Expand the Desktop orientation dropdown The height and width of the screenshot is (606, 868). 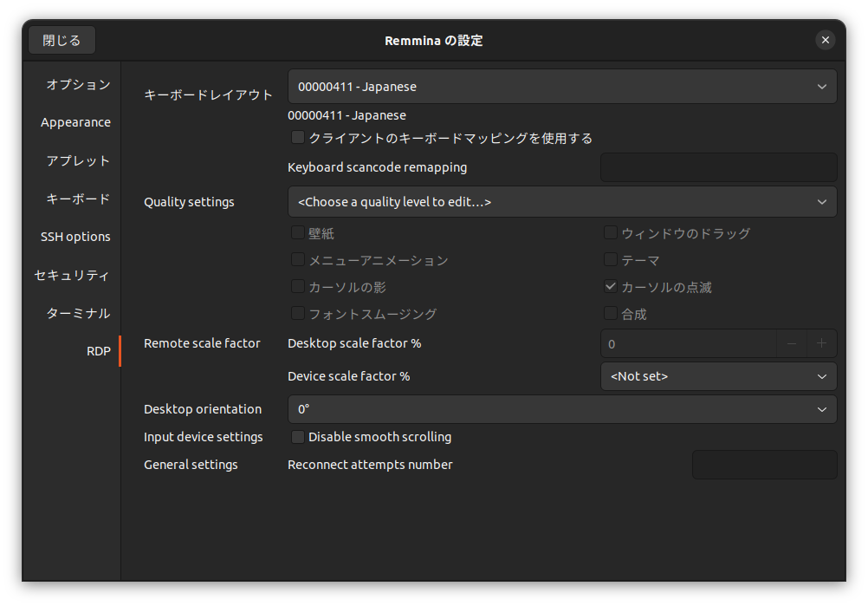561,409
